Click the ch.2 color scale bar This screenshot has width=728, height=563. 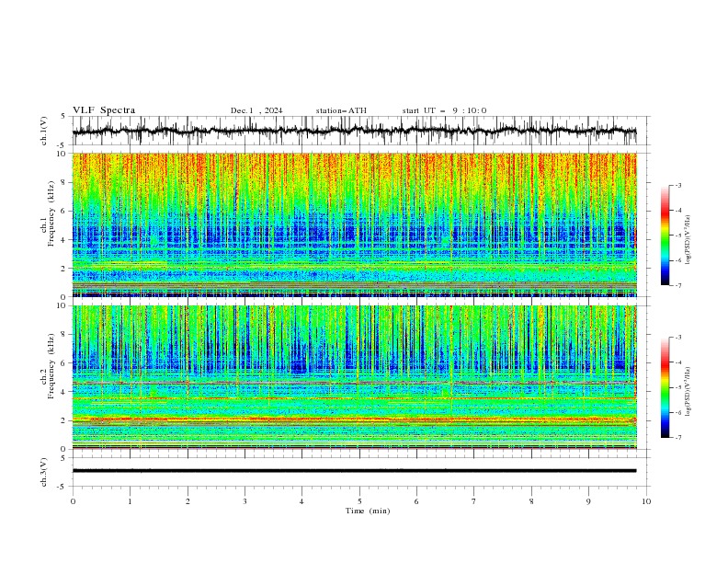point(665,387)
